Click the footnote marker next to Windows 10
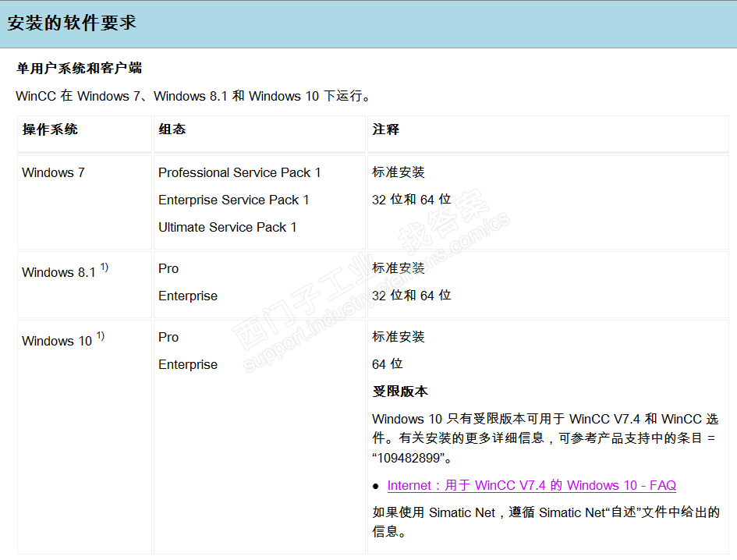Image resolution: width=737 pixels, height=560 pixels. point(101,336)
